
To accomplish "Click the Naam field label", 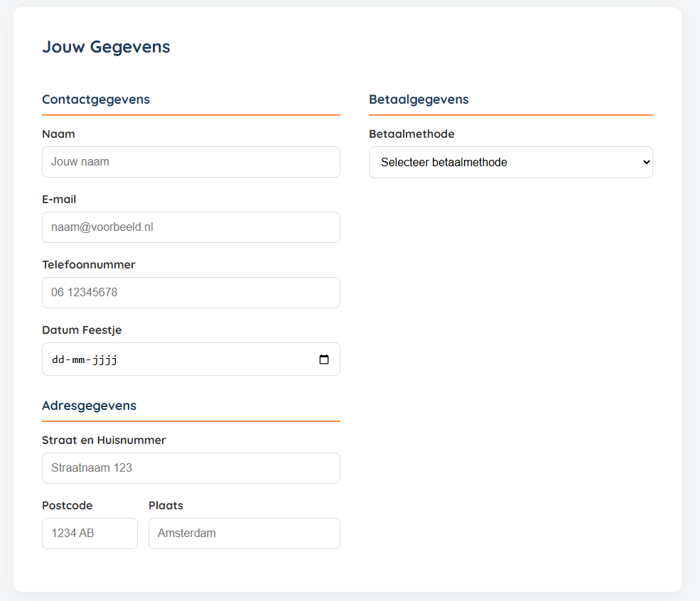I will click(58, 134).
